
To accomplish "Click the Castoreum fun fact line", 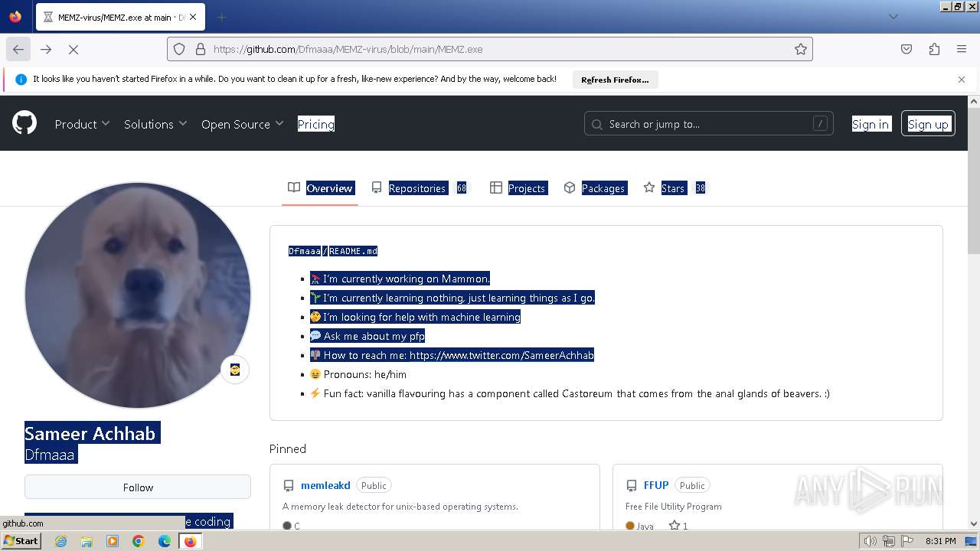I will [x=570, y=393].
